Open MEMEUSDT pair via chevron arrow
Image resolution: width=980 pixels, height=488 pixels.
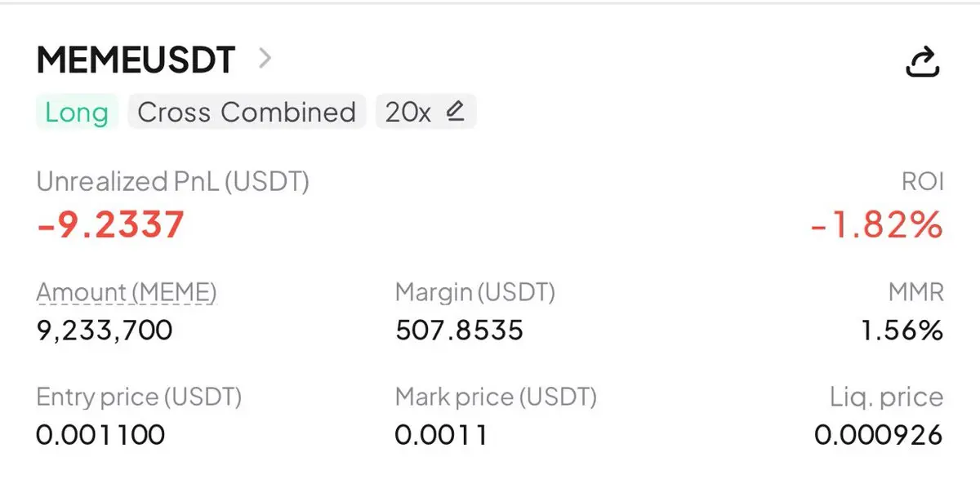tap(264, 58)
